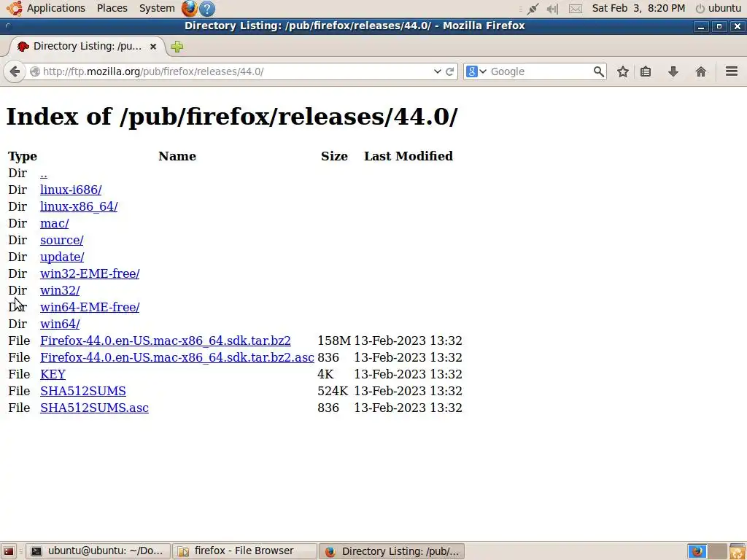Switch to the firefox - File Browser window

[x=244, y=551]
